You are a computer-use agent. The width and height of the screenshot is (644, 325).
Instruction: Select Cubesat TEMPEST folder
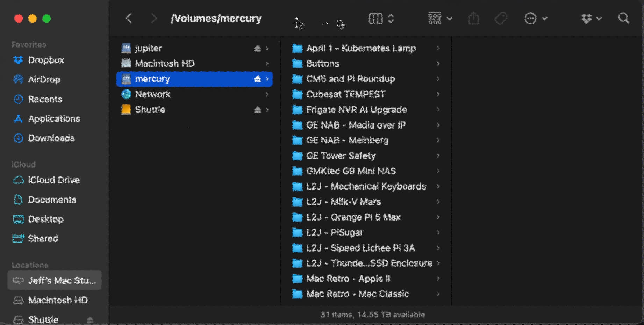[x=366, y=94]
